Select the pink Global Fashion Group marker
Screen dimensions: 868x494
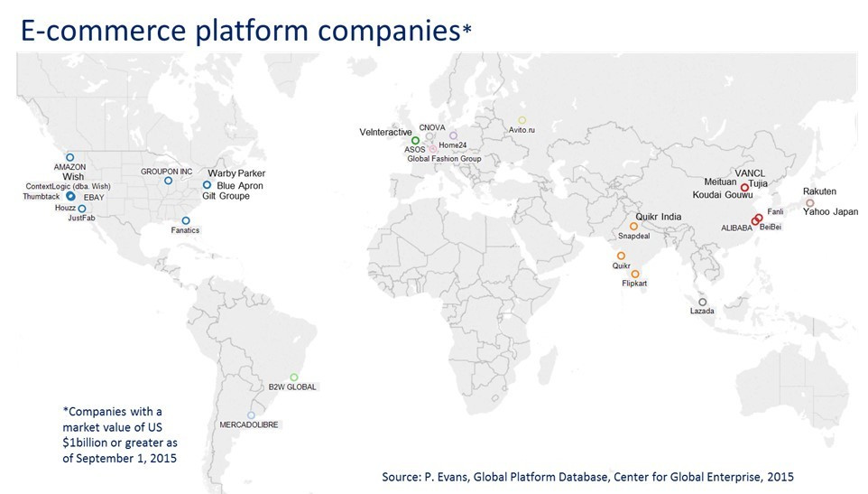coord(433,149)
